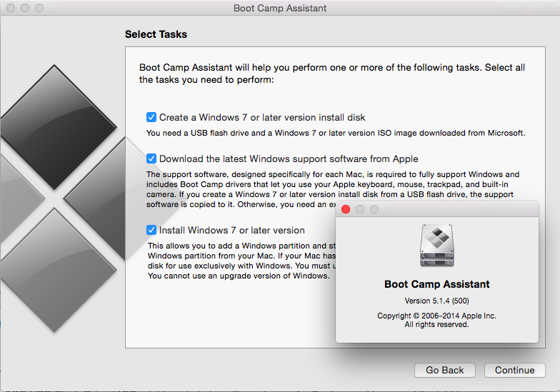Click the main window title Boot Camp Assistant
The width and height of the screenshot is (560, 392).
click(x=280, y=8)
